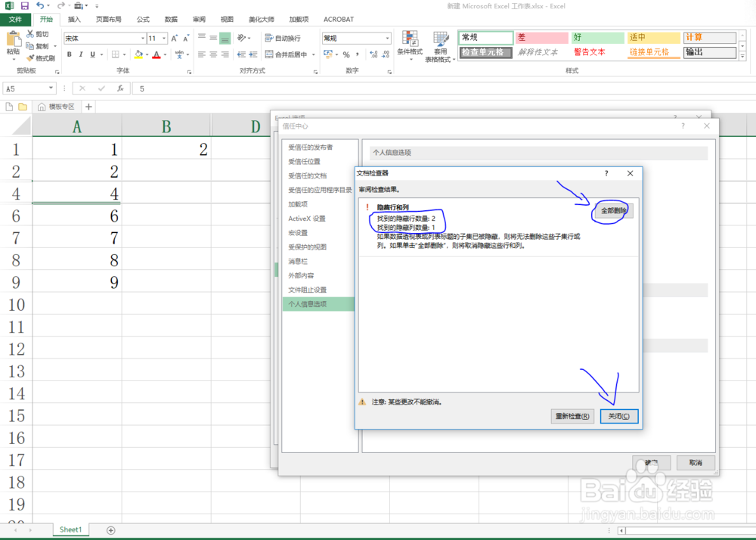Click the center text horizontally icon
This screenshot has height=540, width=756.
(214, 54)
